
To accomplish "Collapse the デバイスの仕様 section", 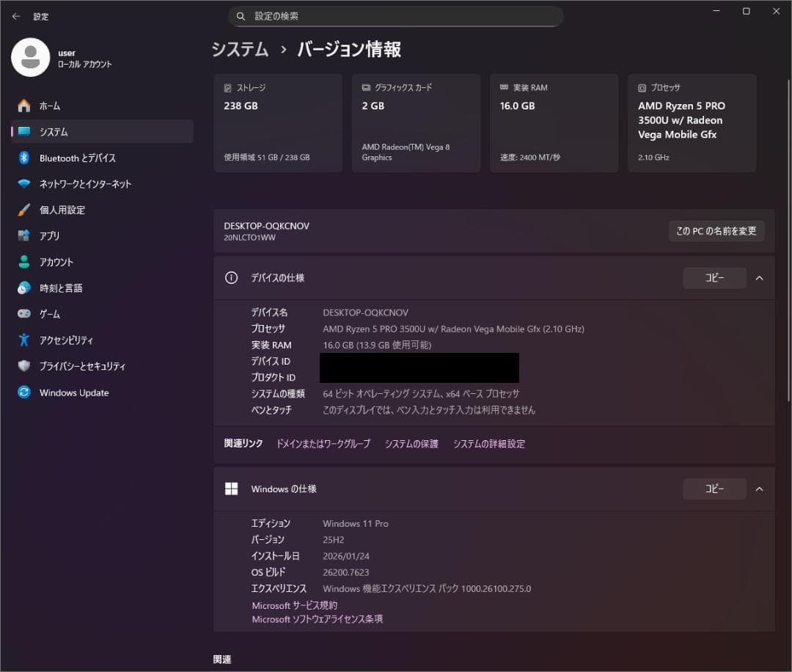I will pos(759,277).
